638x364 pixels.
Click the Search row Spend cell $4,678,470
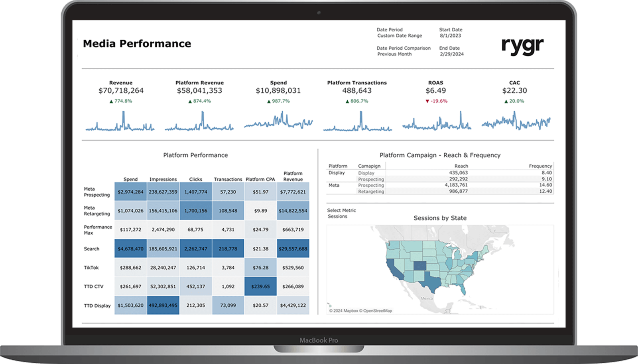[130, 249]
